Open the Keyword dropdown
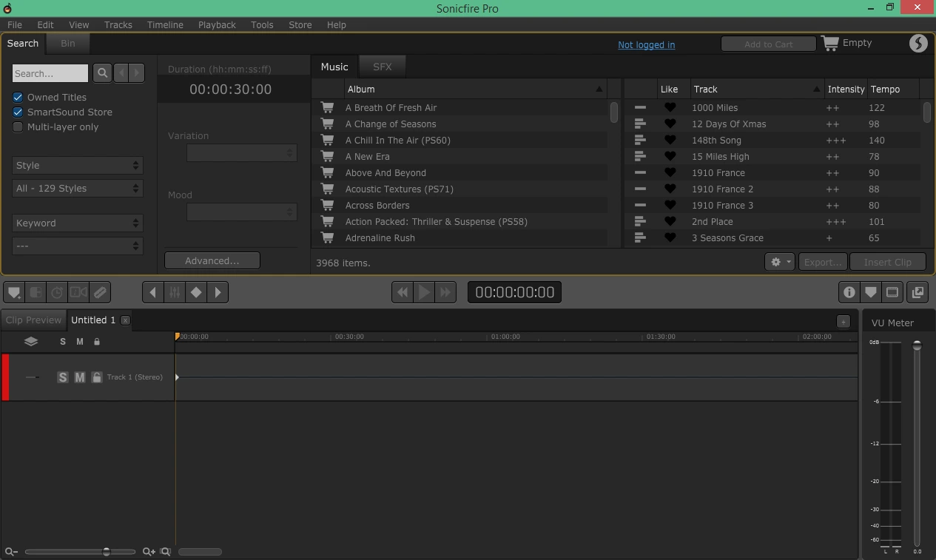936x560 pixels. tap(77, 223)
